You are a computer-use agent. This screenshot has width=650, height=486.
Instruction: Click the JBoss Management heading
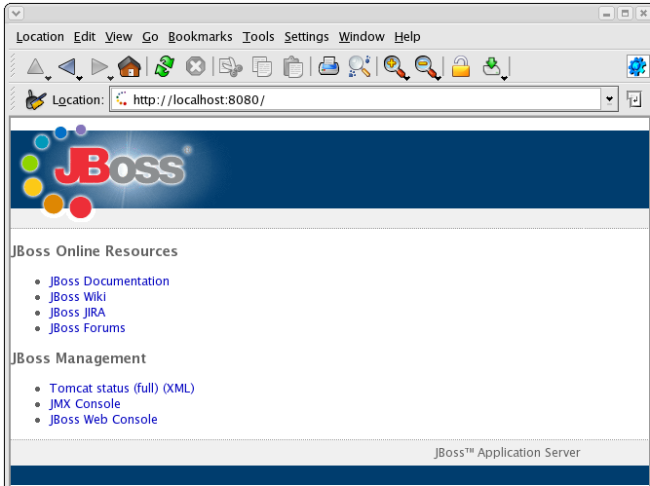point(78,358)
